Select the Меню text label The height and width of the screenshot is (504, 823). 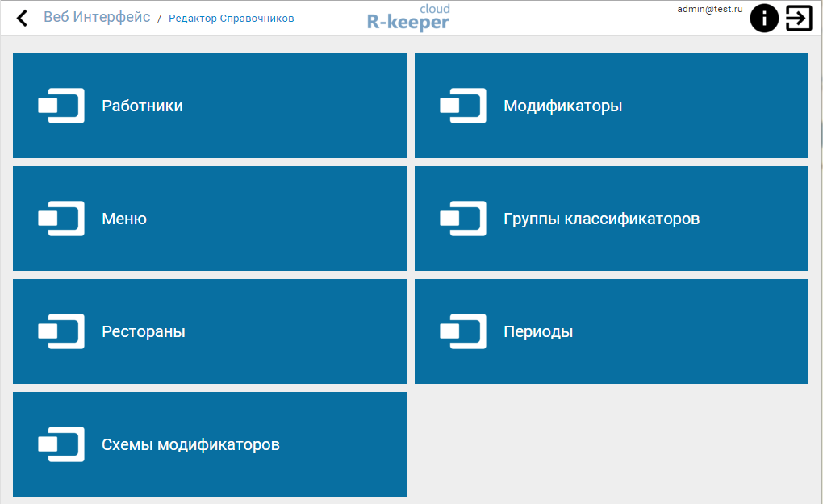click(124, 219)
